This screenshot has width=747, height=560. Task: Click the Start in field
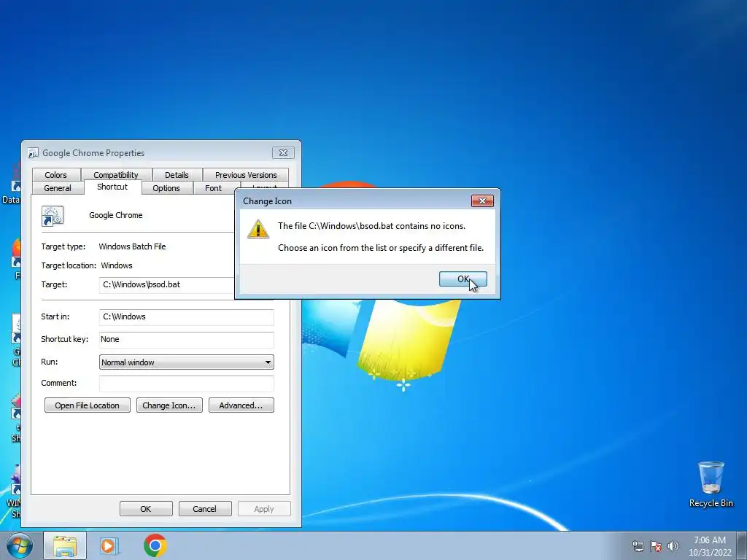click(x=186, y=316)
